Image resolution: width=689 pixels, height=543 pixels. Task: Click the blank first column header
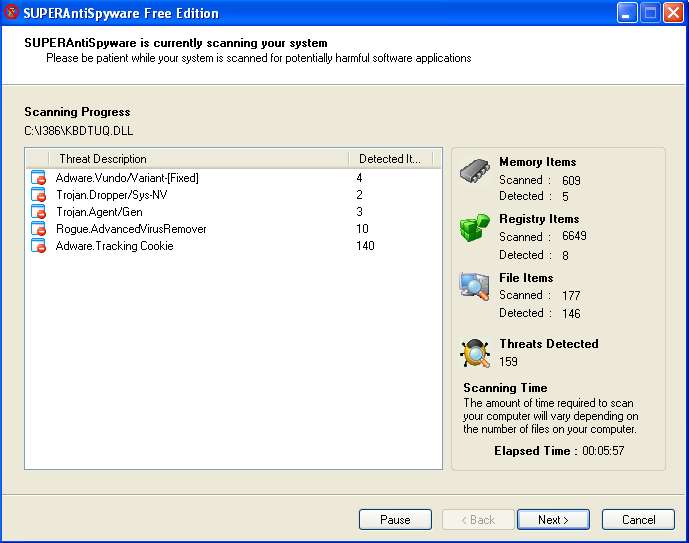click(37, 159)
